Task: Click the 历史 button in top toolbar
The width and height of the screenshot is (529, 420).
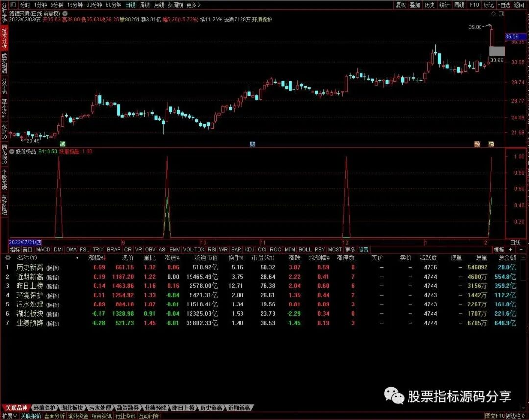Action: pyautogui.click(x=430, y=5)
